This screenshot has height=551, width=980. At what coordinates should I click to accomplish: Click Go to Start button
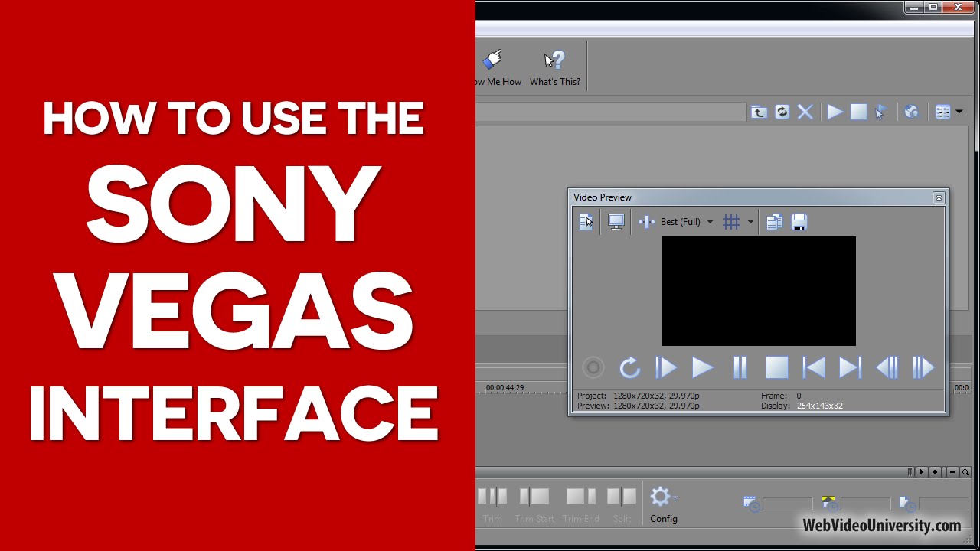pyautogui.click(x=813, y=368)
